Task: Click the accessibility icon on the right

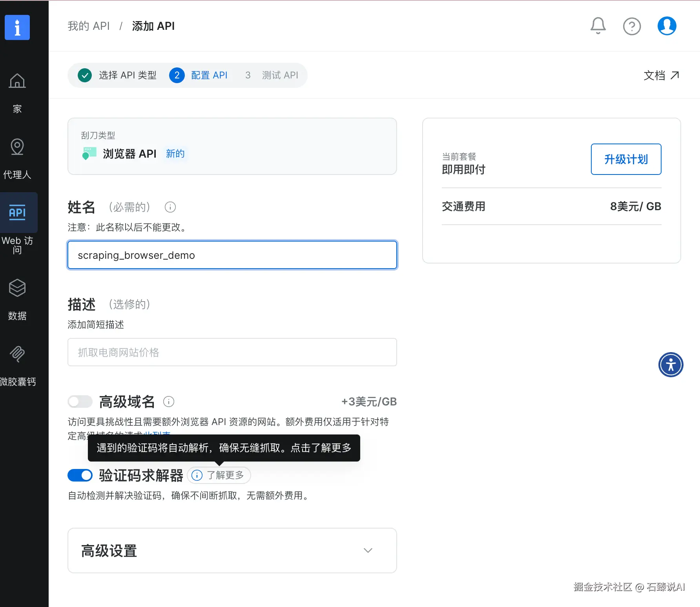Action: tap(671, 364)
